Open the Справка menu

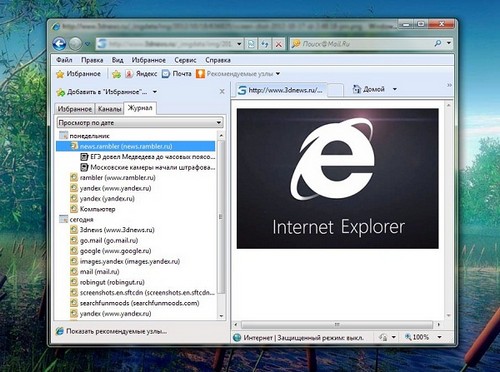(x=218, y=60)
